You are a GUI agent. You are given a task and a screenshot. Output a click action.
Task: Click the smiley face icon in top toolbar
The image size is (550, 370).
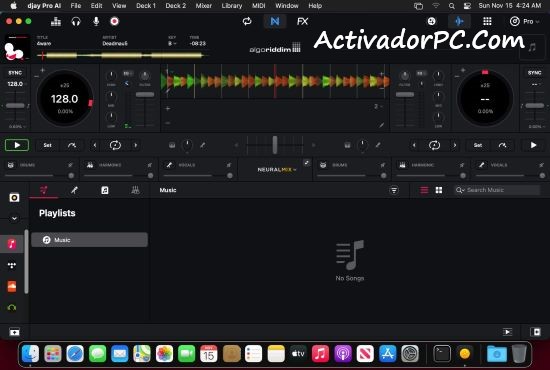click(x=431, y=21)
